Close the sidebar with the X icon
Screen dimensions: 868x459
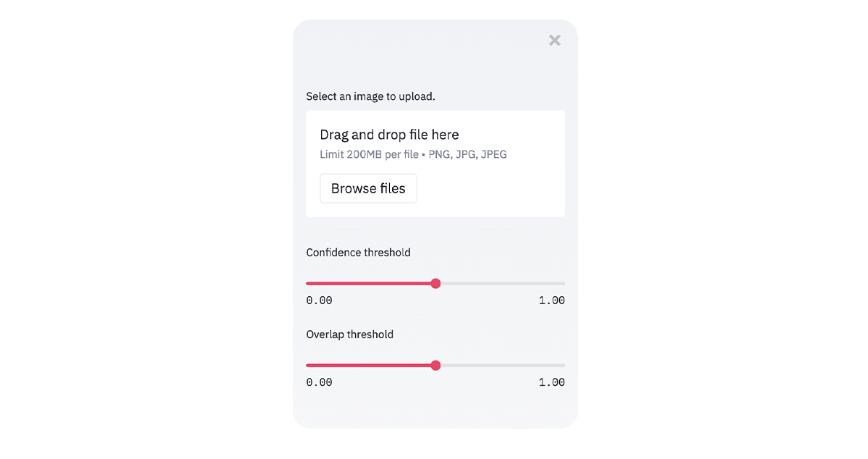click(x=555, y=41)
